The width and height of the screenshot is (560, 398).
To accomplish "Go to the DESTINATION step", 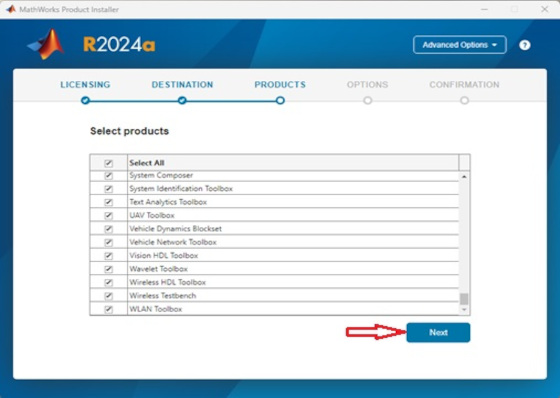I will (x=182, y=85).
